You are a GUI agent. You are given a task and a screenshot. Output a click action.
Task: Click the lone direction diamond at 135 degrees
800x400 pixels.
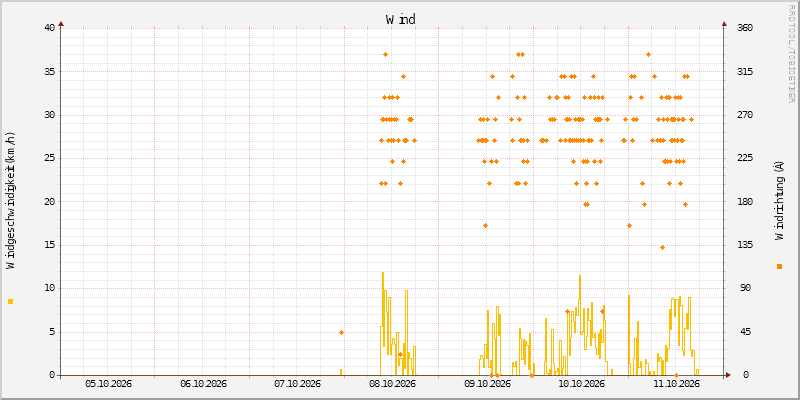[662, 247]
